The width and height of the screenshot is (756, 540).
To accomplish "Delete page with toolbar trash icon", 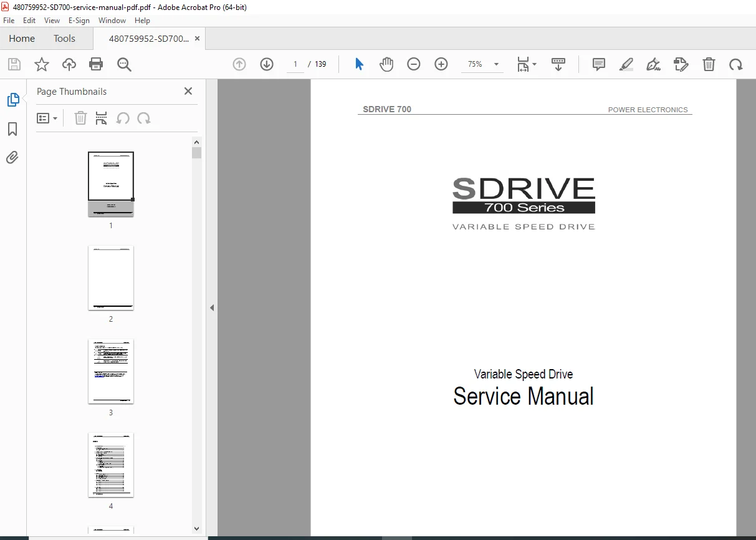I will pyautogui.click(x=709, y=64).
